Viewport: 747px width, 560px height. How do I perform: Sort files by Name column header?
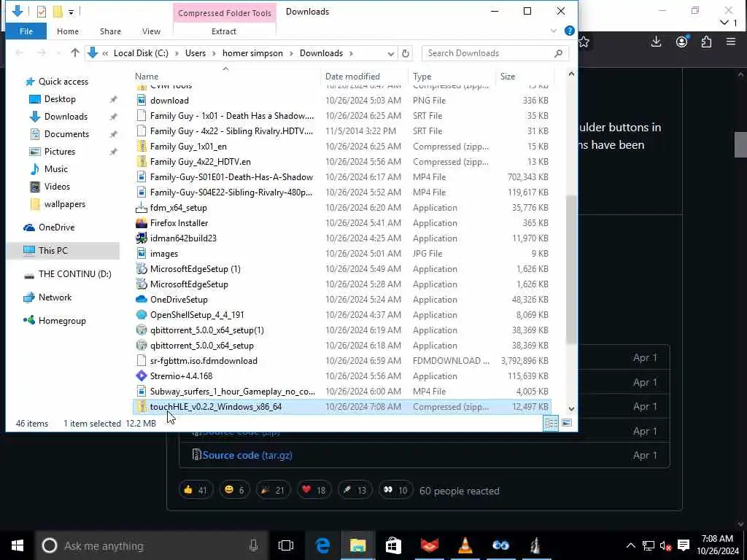146,76
